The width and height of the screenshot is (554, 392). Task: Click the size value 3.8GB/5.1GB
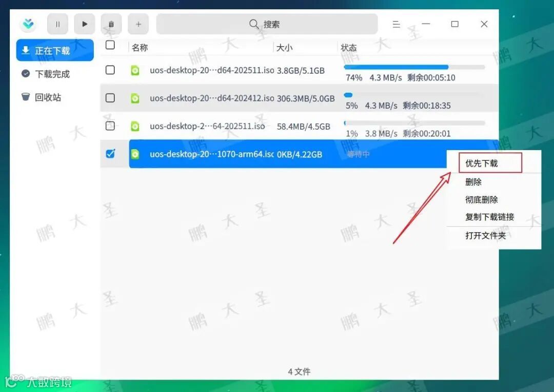pyautogui.click(x=301, y=71)
